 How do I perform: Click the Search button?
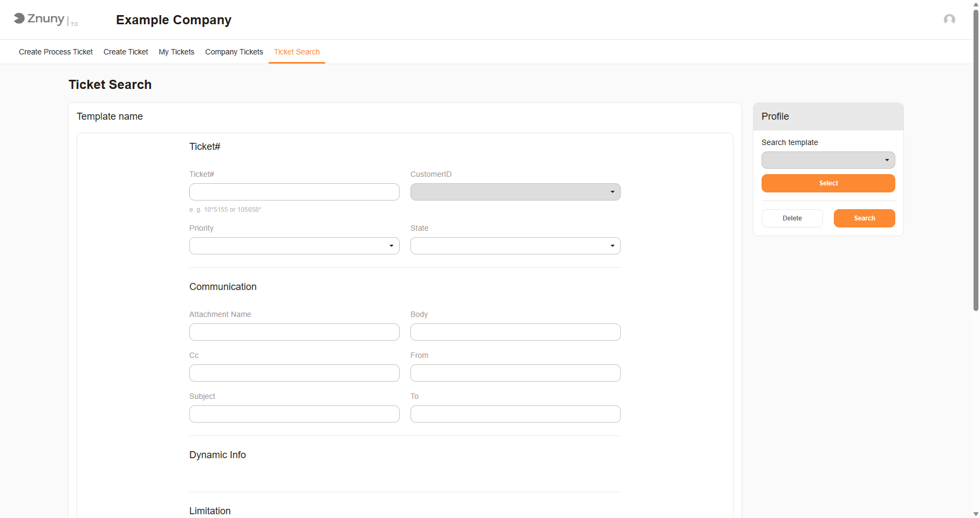(864, 218)
